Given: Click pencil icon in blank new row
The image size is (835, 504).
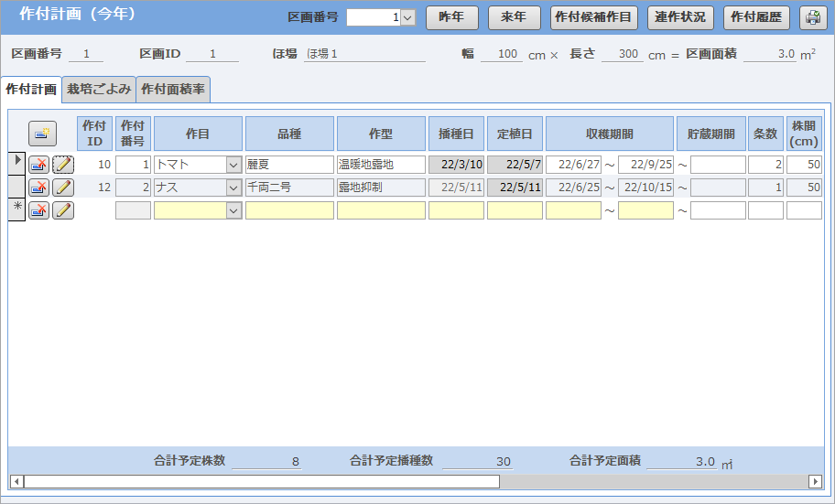Looking at the screenshot, I should tap(63, 210).
